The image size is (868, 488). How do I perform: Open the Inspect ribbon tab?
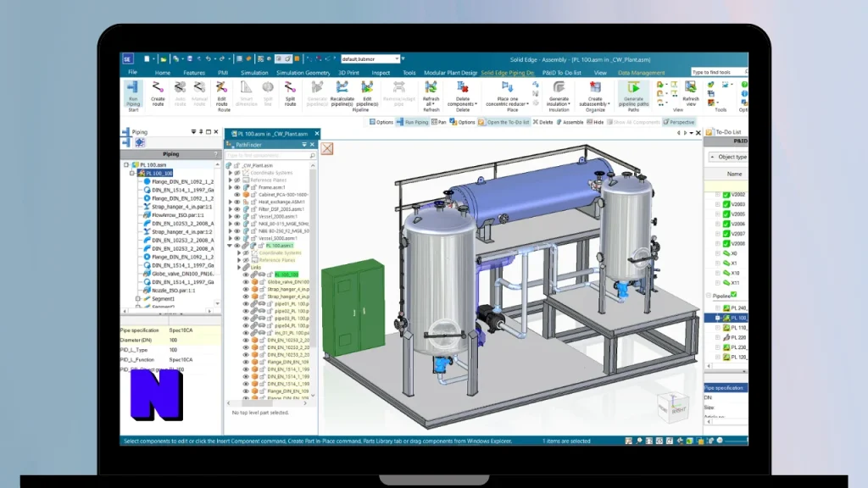381,73
